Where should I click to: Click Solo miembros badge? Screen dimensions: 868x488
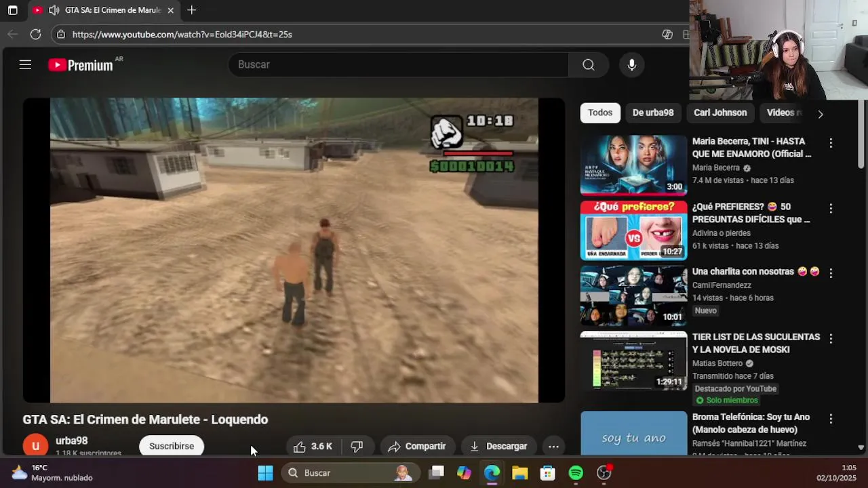coord(727,401)
